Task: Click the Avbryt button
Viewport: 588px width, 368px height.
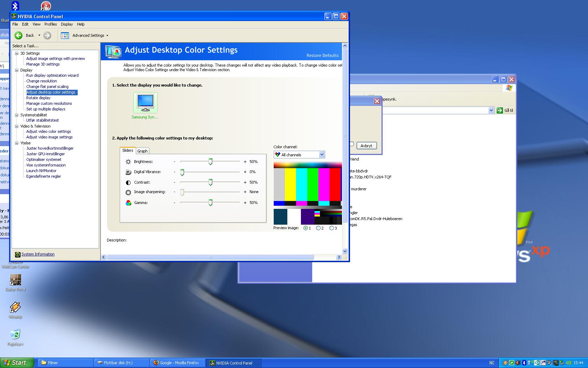Action: pyautogui.click(x=366, y=146)
